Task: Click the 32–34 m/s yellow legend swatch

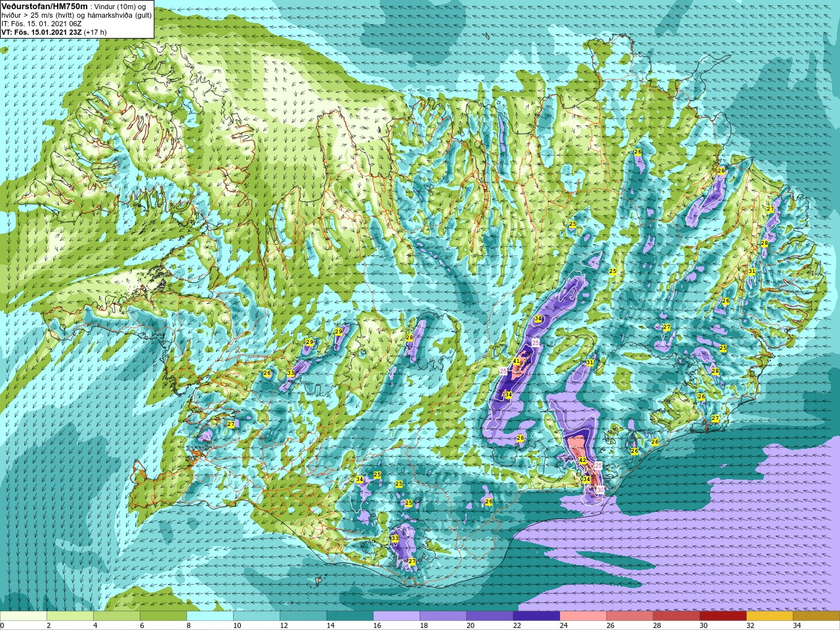Action: point(769,616)
